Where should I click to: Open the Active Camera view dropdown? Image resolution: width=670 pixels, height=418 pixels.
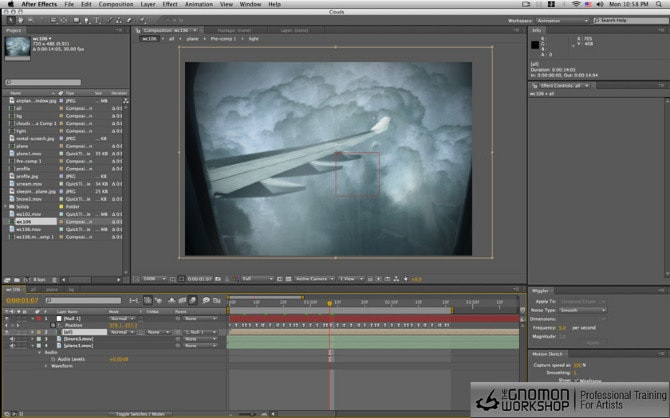point(314,279)
